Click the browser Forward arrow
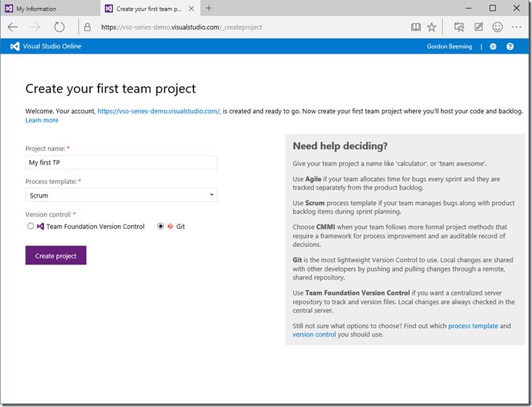The image size is (532, 407). point(36,27)
